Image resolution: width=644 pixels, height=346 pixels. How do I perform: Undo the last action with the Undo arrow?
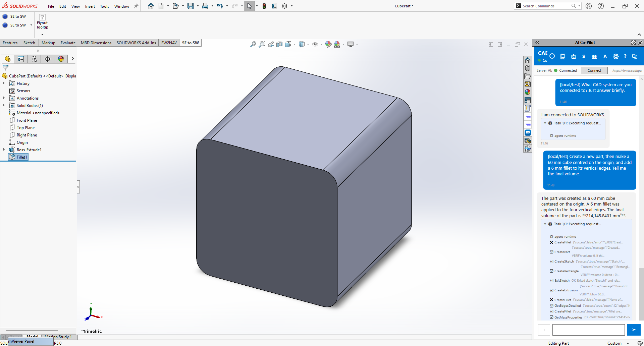pos(220,6)
